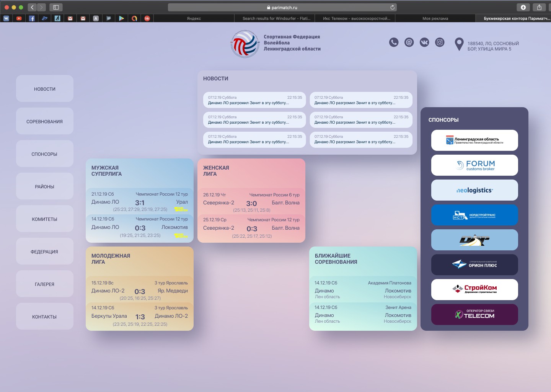Open the Динамо ЛО 3:1 Урал match
551x392 pixels.
(140, 201)
